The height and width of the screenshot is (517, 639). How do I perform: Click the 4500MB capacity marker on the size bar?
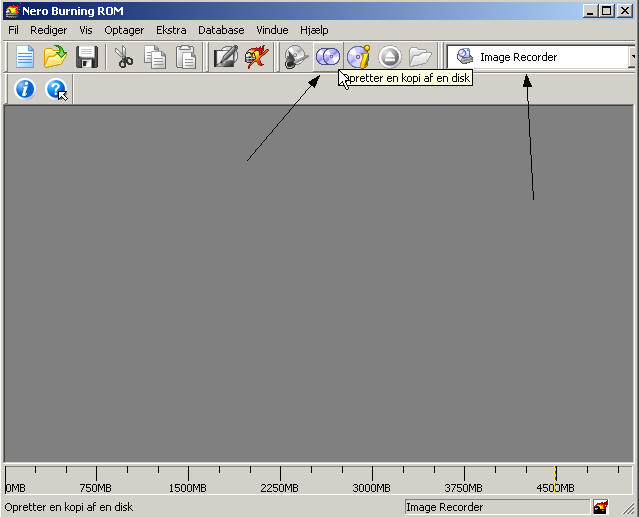[x=555, y=487]
